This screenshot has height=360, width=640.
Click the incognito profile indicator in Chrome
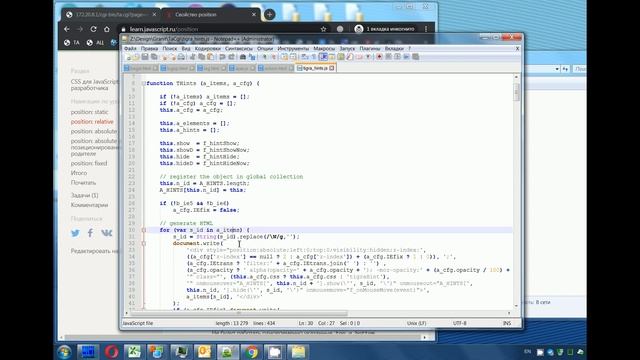point(384,29)
